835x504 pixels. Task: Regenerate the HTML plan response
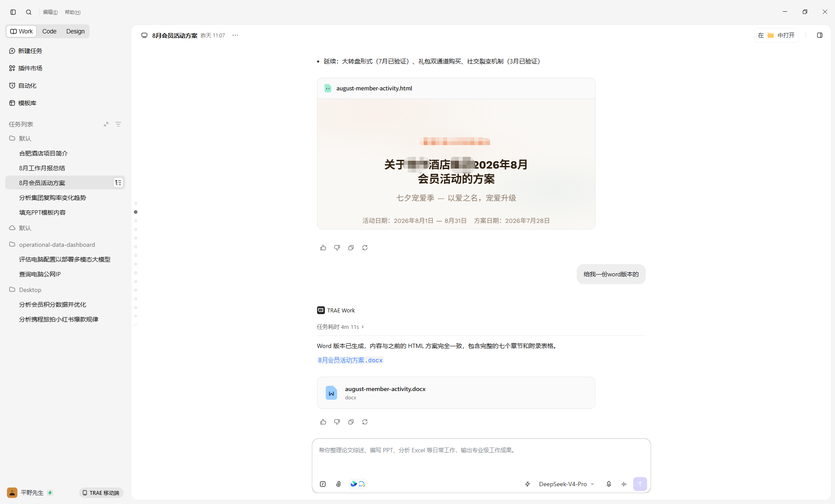[365, 248]
